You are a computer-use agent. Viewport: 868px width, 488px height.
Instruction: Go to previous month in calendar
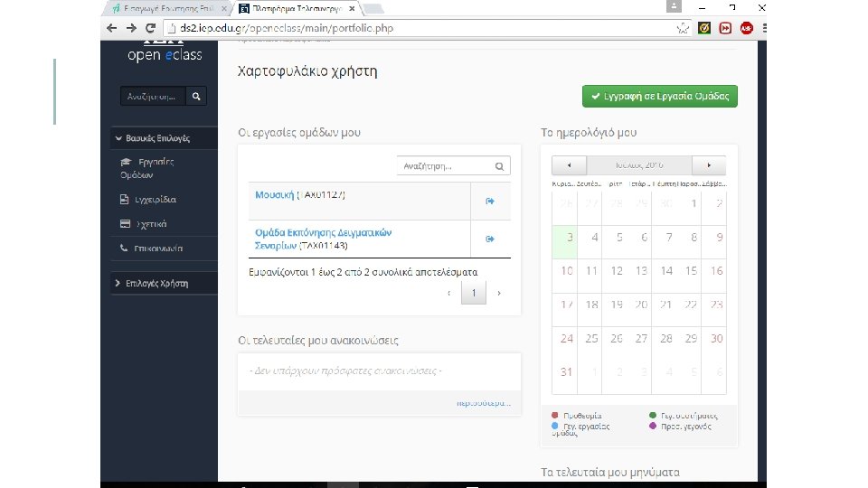pyautogui.click(x=569, y=165)
